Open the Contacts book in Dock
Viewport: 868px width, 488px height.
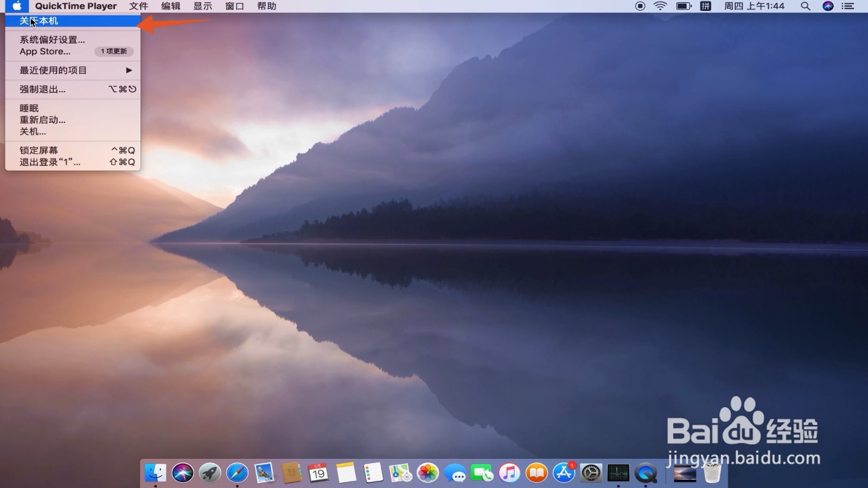(292, 473)
